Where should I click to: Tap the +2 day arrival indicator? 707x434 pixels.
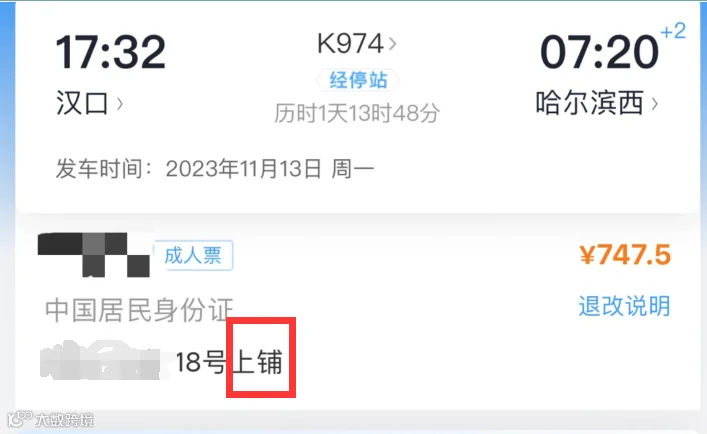click(673, 31)
